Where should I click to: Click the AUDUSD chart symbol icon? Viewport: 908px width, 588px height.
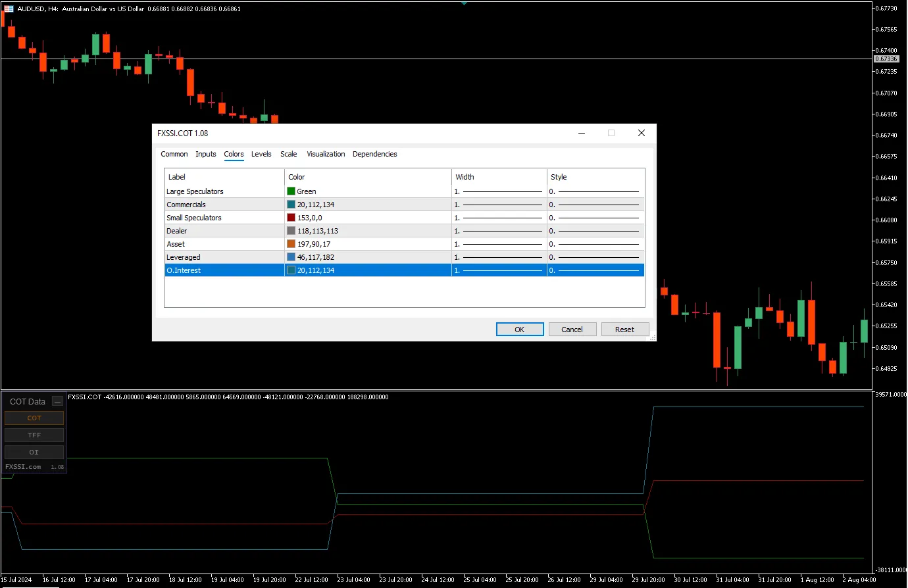[8, 9]
